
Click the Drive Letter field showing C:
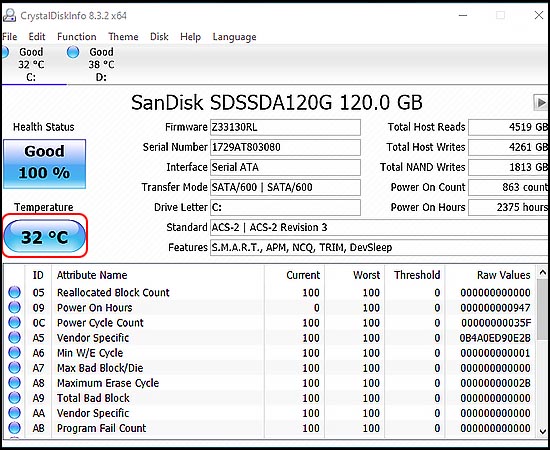(x=285, y=207)
